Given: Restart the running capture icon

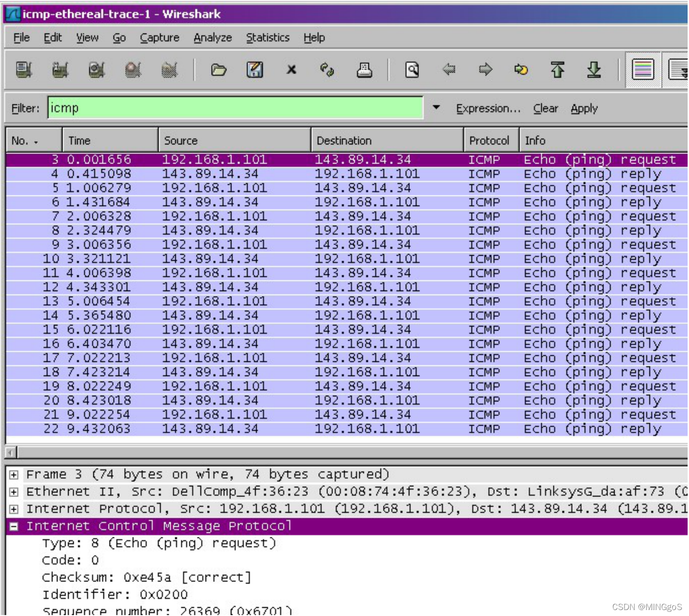Looking at the screenshot, I should pos(169,70).
